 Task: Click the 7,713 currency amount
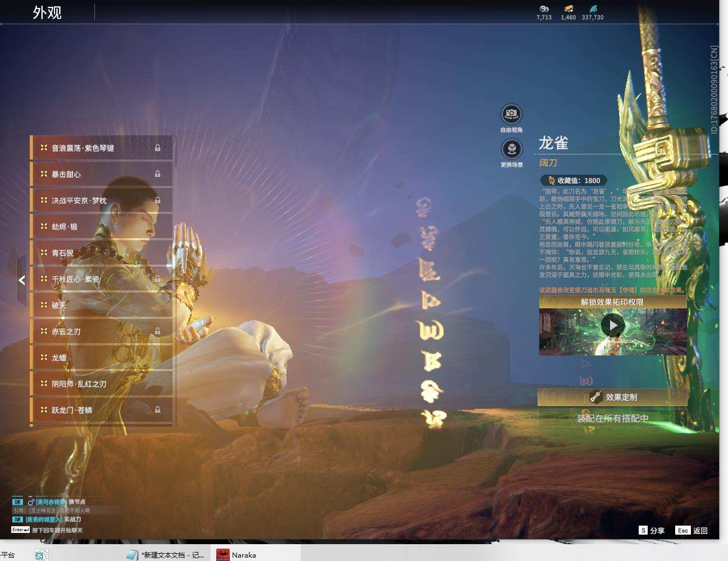[x=544, y=17]
